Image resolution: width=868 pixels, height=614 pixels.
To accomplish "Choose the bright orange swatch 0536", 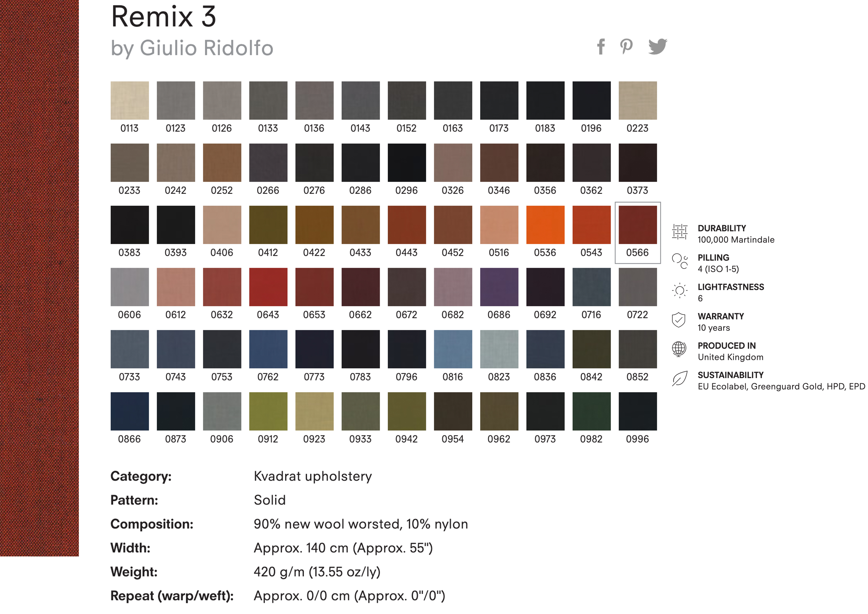I will (x=545, y=225).
